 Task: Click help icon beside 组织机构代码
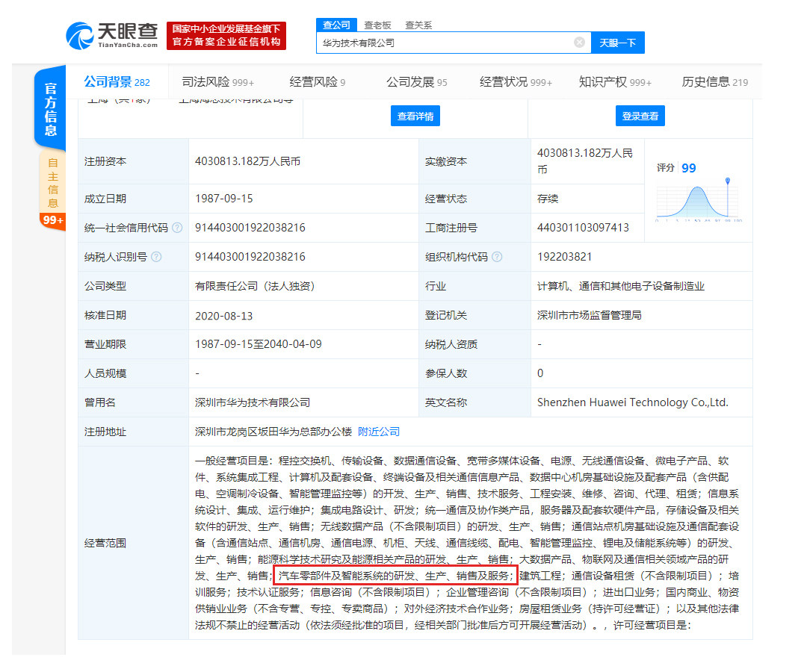497,257
